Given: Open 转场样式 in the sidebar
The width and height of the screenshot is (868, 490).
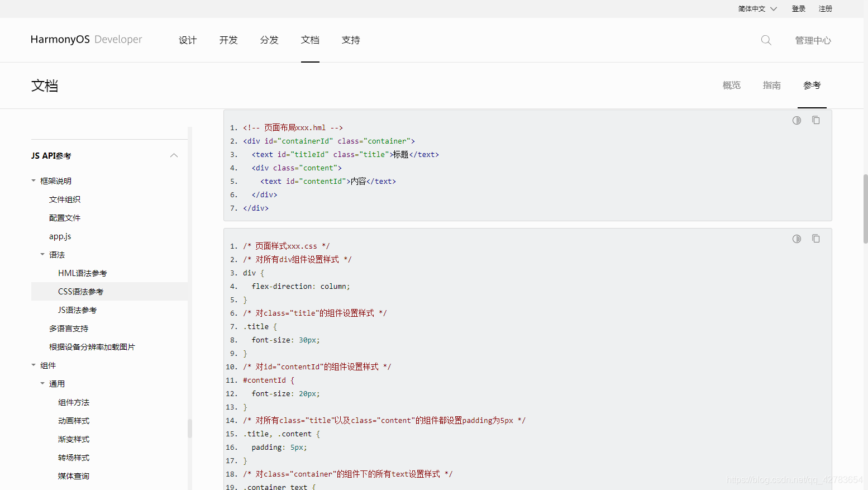Looking at the screenshot, I should coord(74,458).
